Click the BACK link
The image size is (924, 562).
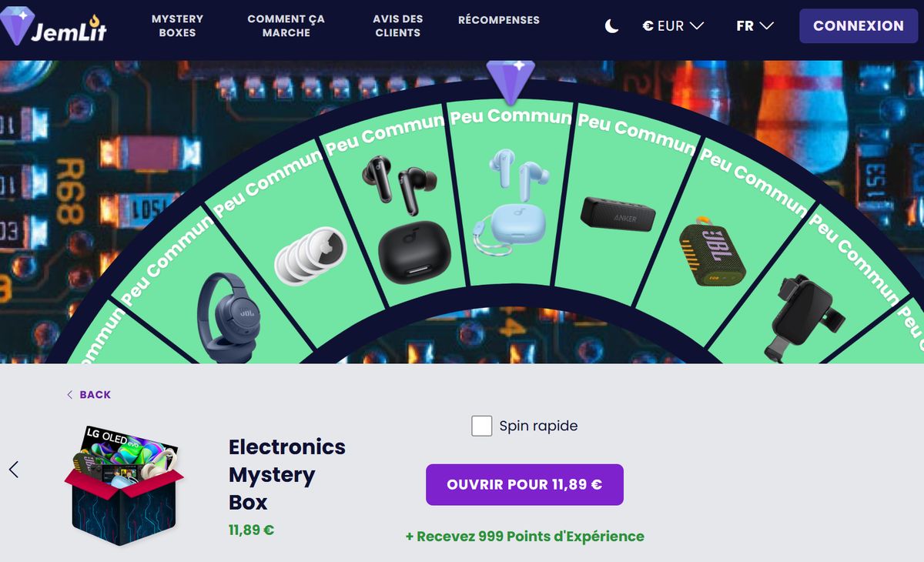click(89, 394)
